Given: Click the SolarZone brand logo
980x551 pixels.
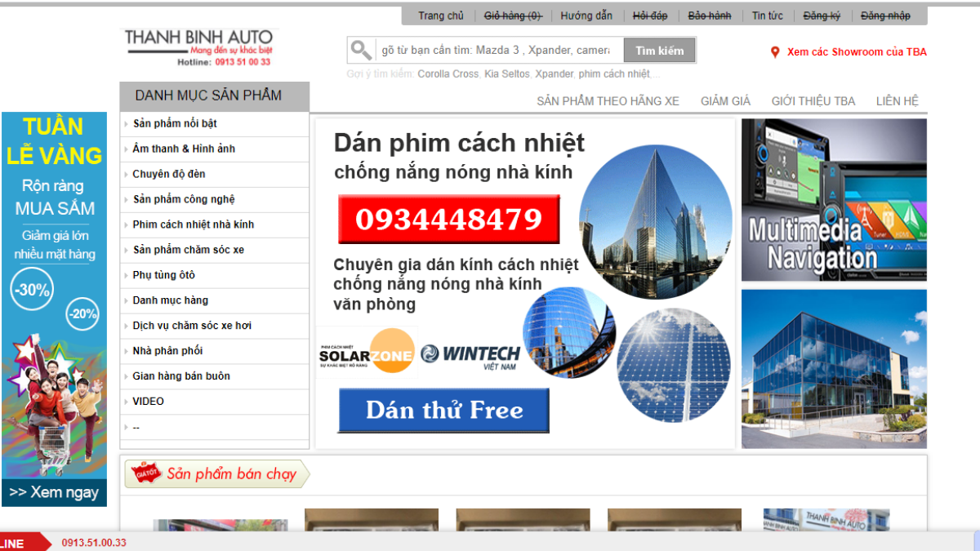Looking at the screenshot, I should [x=367, y=352].
